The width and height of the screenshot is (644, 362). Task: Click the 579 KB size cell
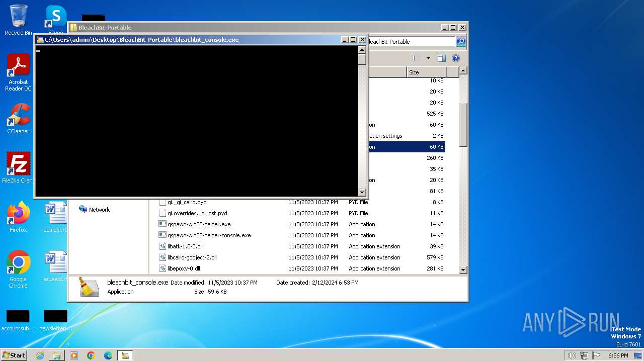point(435,257)
